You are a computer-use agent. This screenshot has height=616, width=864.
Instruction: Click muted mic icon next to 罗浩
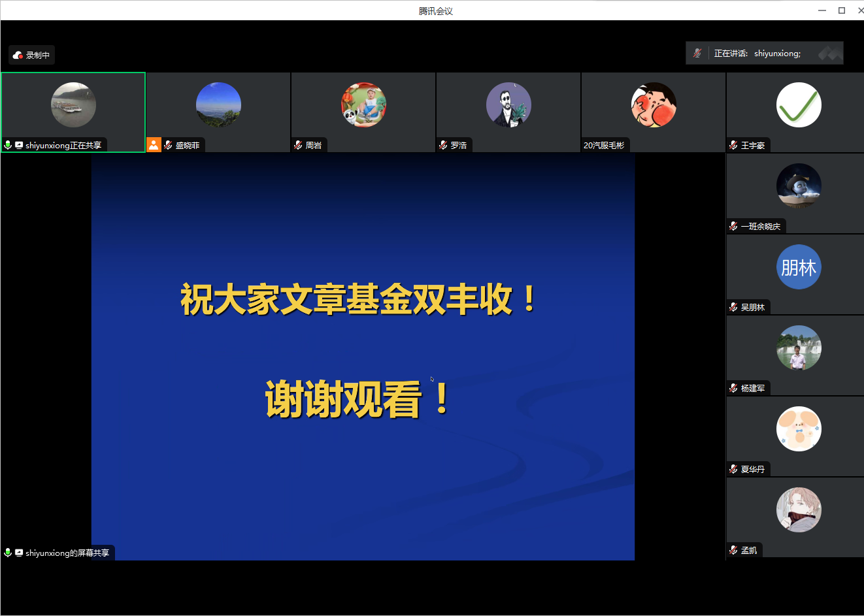pyautogui.click(x=443, y=145)
